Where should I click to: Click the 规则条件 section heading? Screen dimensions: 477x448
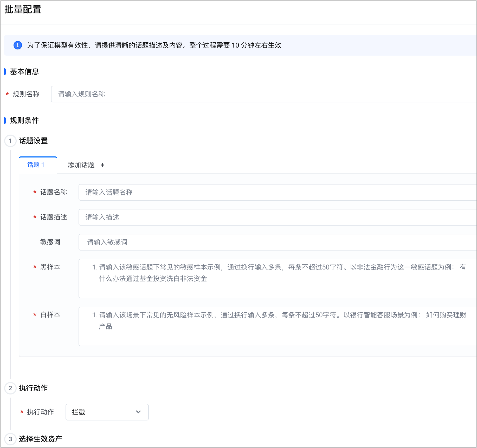(x=24, y=121)
